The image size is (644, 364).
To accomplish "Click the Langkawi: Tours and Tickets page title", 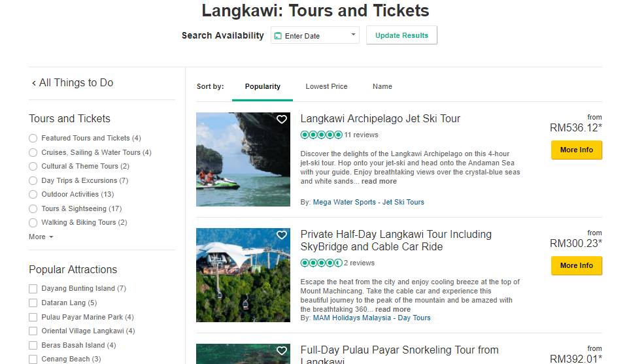I will 315,10.
